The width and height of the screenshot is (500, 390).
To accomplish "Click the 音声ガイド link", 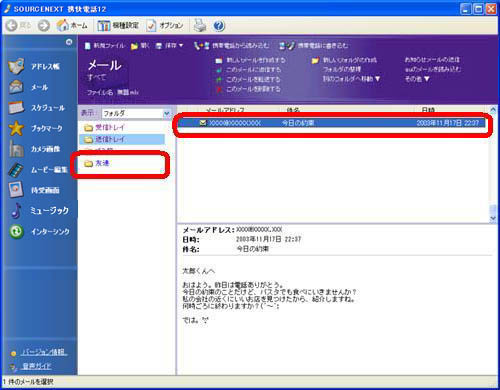I will [36, 366].
